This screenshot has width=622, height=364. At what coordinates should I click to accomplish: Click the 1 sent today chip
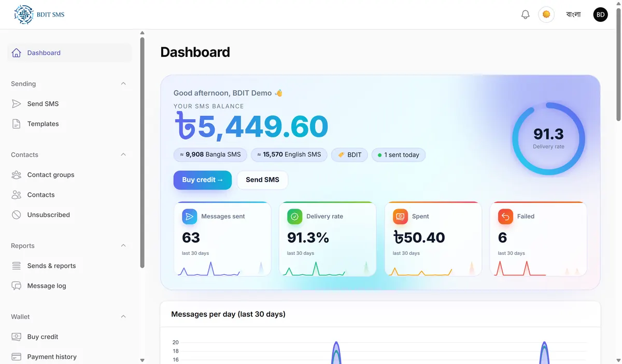tap(399, 155)
